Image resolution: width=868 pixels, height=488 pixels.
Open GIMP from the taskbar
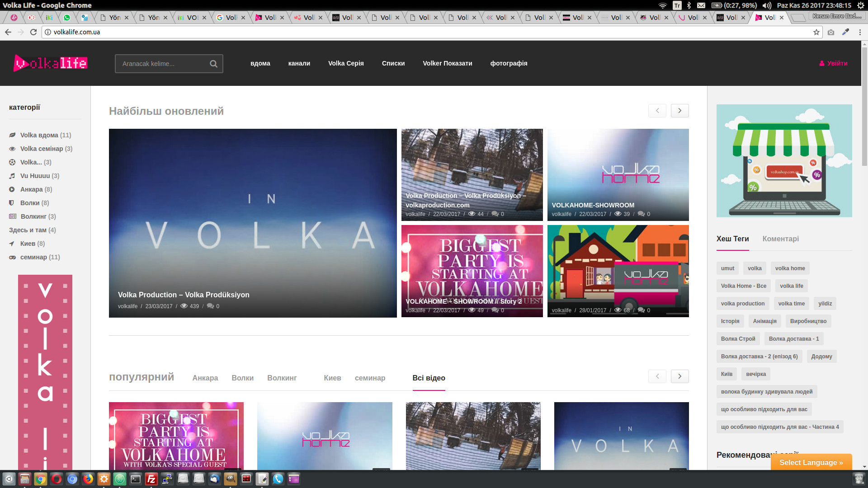[231, 479]
